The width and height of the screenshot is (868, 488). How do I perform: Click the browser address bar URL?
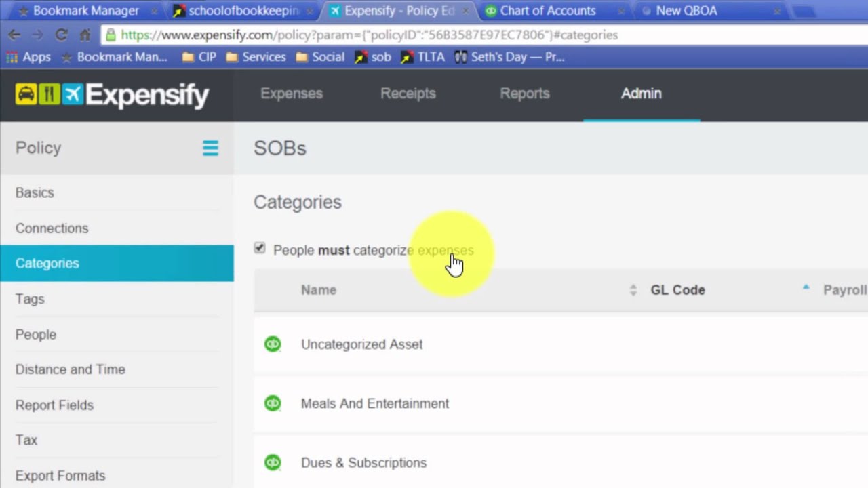coord(370,35)
